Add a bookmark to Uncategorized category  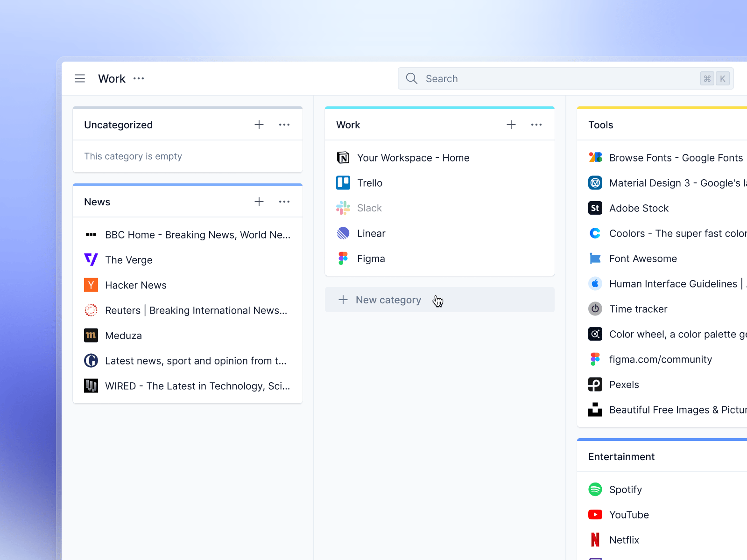tap(259, 125)
